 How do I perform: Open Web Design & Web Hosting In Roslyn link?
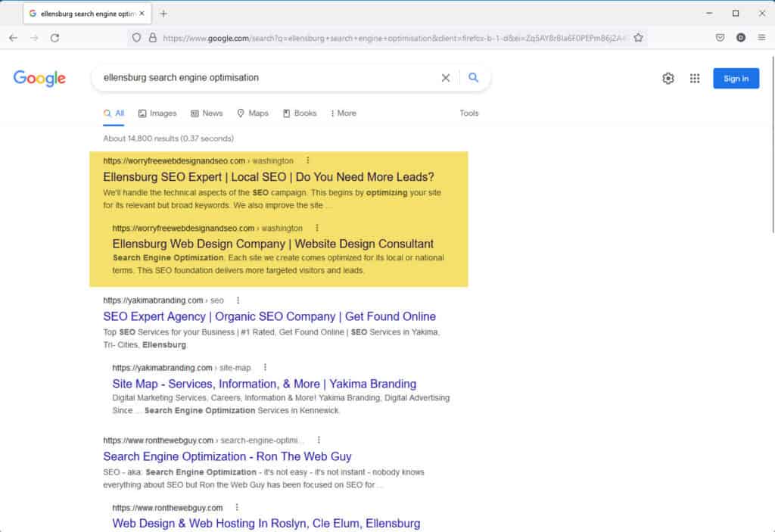[266, 523]
